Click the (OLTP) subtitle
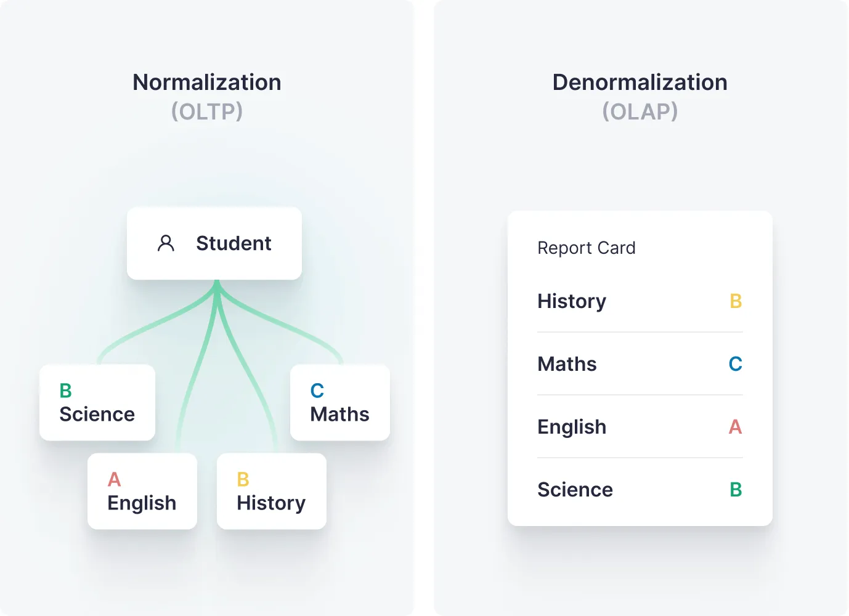Screen dimensions: 849x616 (207, 111)
